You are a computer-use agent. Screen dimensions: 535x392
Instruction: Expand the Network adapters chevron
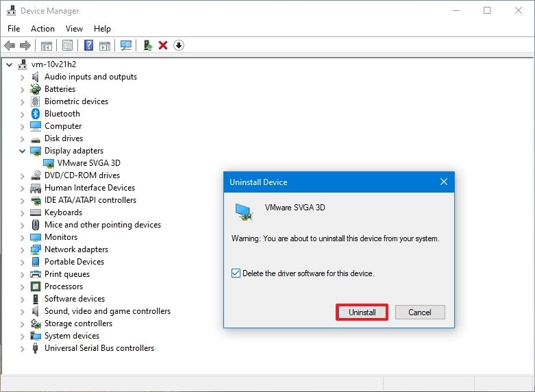pyautogui.click(x=22, y=249)
